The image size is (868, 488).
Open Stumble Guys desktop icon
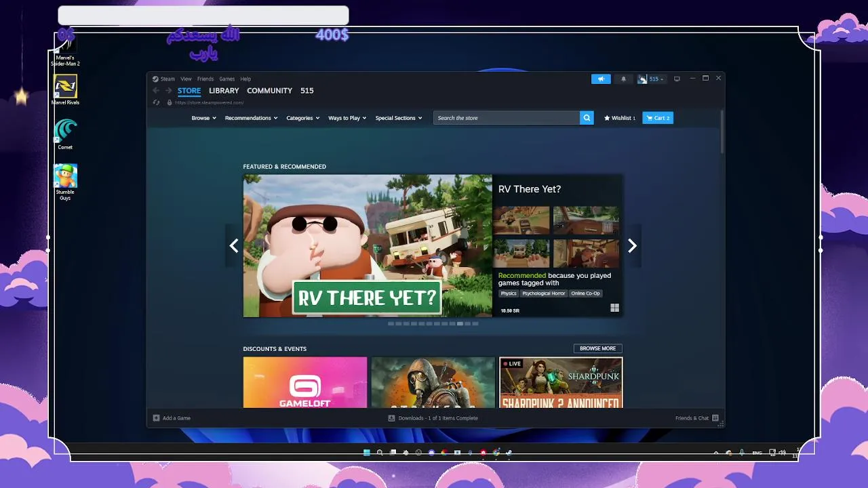click(x=65, y=182)
